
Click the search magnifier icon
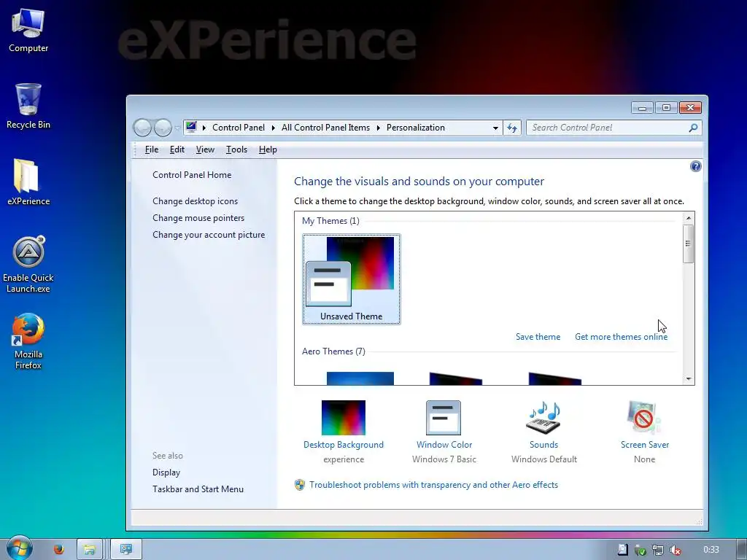pyautogui.click(x=693, y=128)
